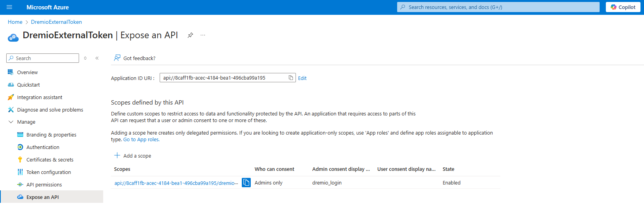The height and width of the screenshot is (204, 644).
Task: Collapse the Manage section in sidebar
Action: tap(11, 122)
